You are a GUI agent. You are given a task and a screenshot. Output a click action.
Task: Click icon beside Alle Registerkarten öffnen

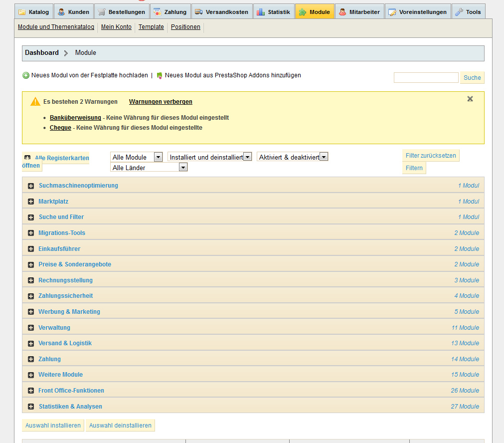coord(27,158)
